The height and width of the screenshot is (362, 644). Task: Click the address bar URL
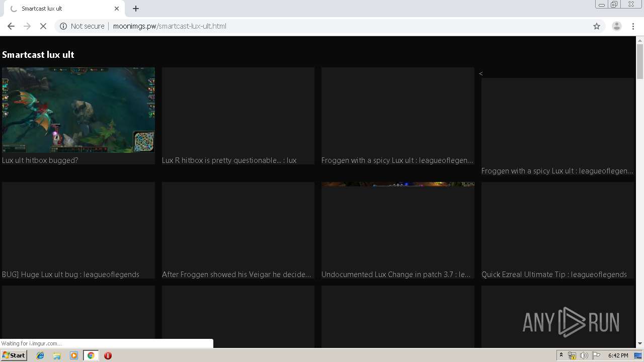point(170,26)
